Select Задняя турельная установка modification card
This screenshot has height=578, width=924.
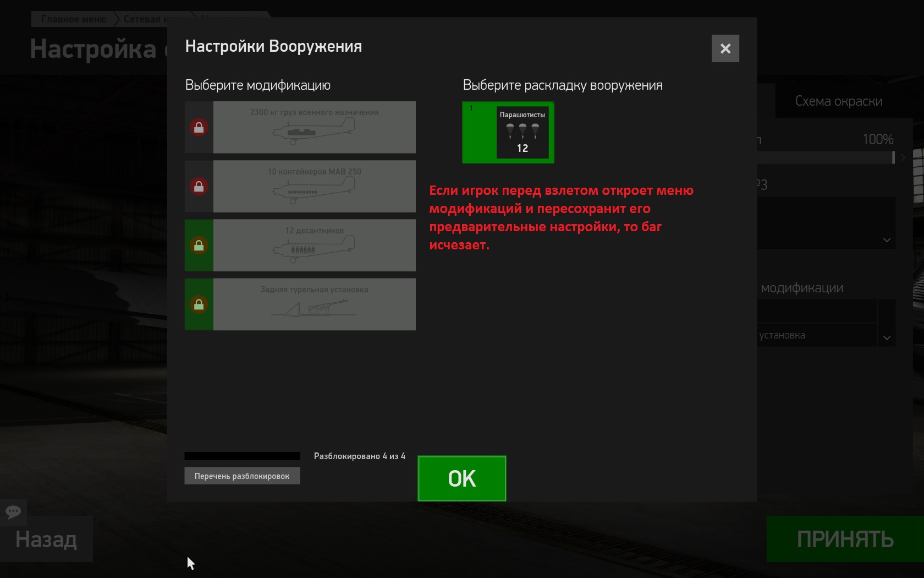pos(314,304)
